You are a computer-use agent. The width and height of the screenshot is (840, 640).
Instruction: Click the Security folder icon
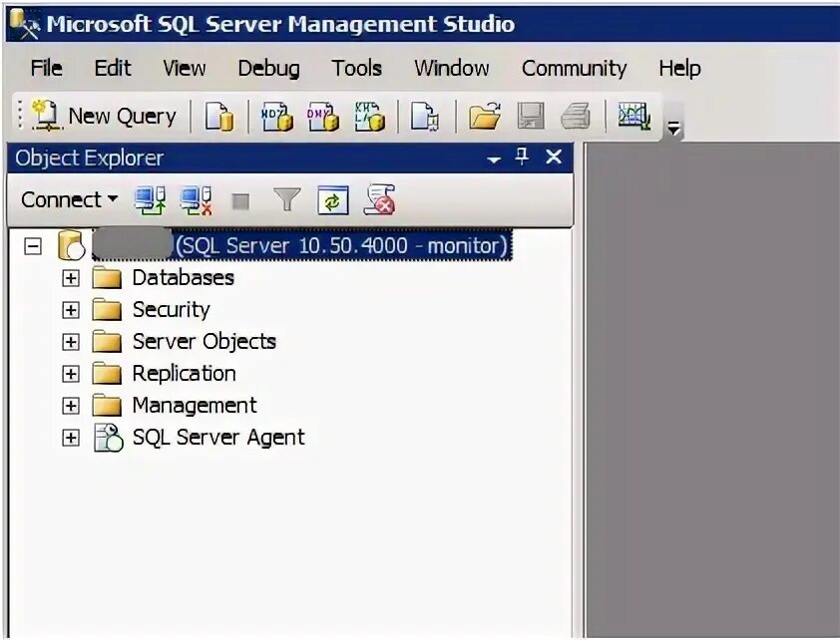coord(107,310)
